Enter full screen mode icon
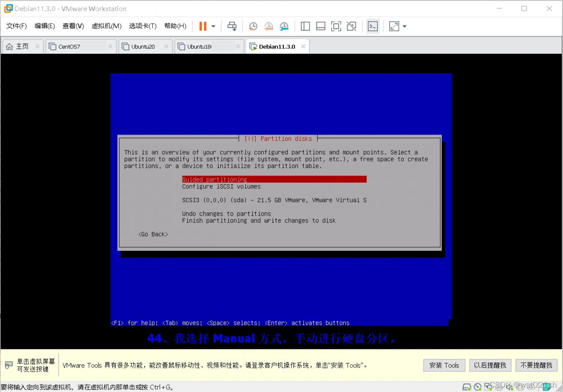This screenshot has height=392, width=563. click(x=336, y=26)
